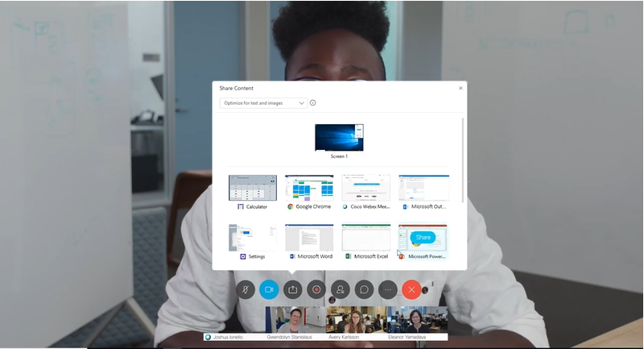This screenshot has height=349, width=644.
Task: Click Avery Karlsson video thumbnail
Action: (x=357, y=320)
